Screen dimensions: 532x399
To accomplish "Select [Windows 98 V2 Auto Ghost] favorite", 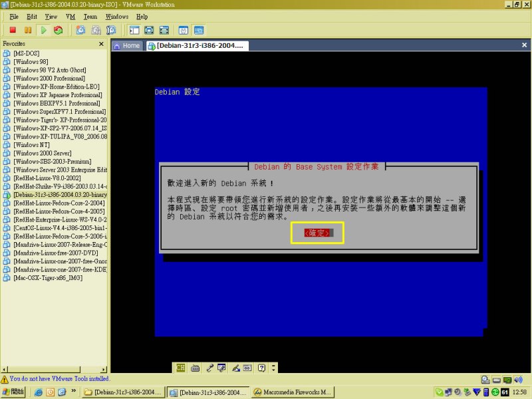I will [49, 70].
